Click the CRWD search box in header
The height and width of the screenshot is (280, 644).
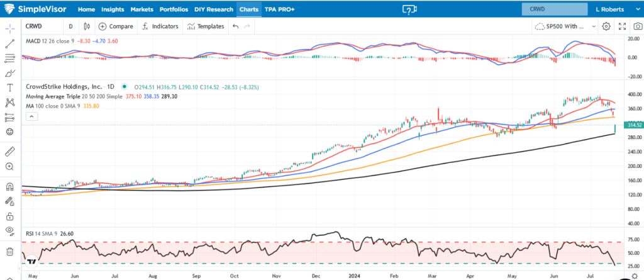pos(555,9)
